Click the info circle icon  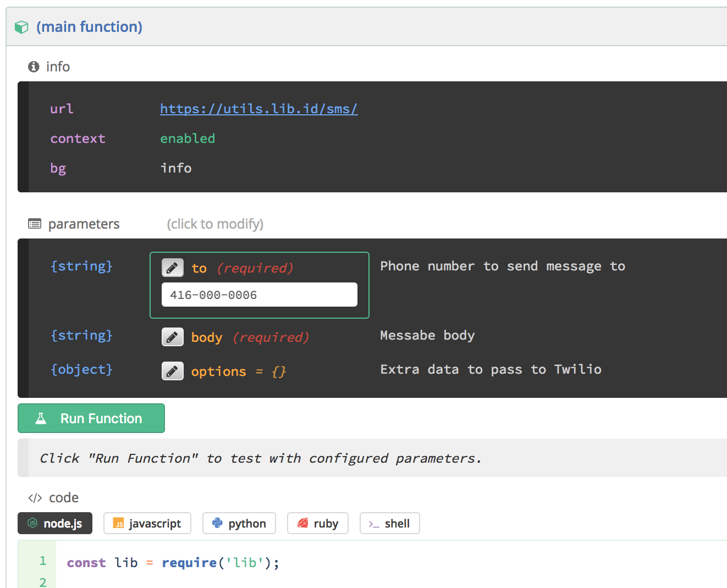click(34, 66)
